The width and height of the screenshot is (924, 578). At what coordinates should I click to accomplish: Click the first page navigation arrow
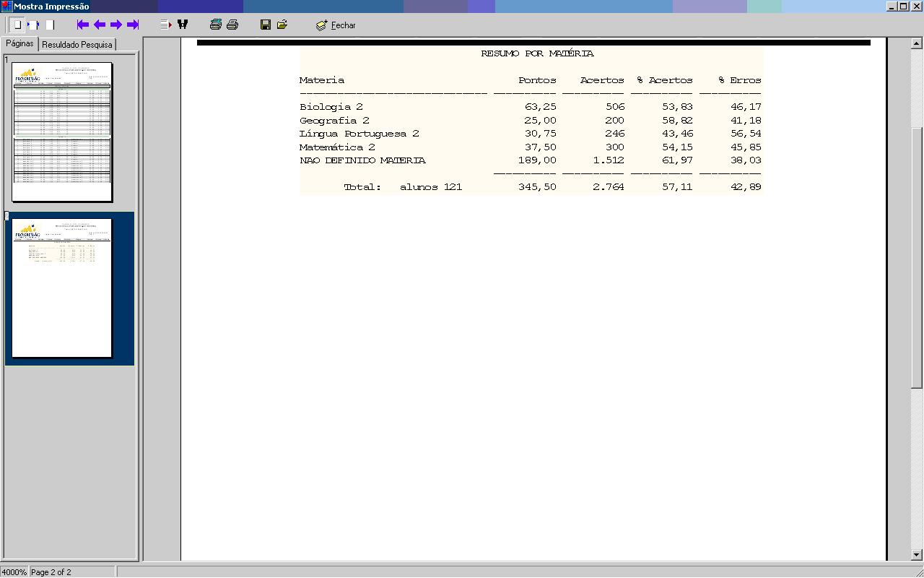[83, 25]
